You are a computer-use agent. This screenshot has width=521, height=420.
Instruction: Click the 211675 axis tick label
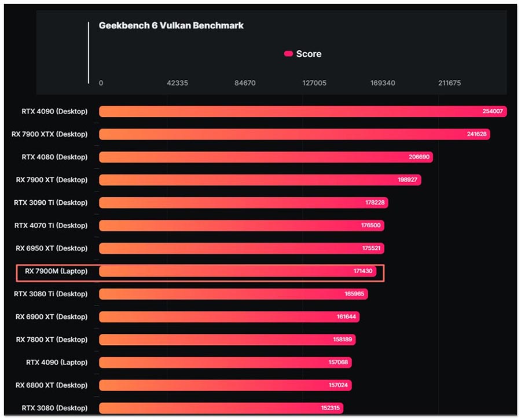[450, 83]
